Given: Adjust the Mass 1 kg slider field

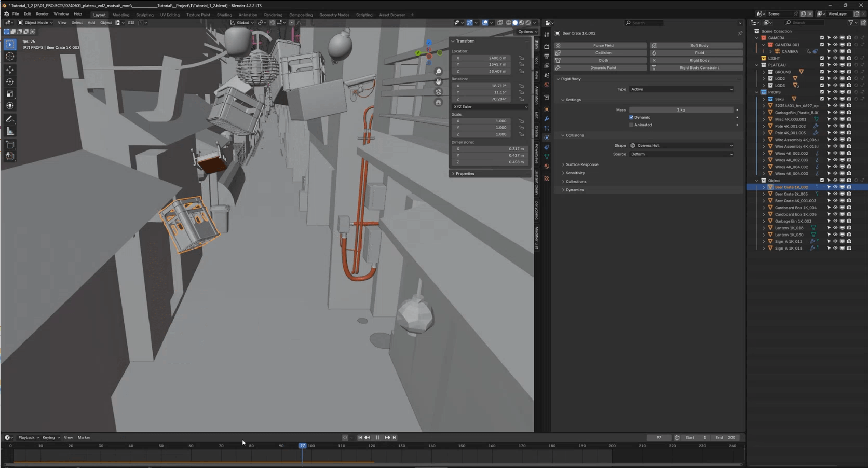Looking at the screenshot, I should tap(681, 110).
